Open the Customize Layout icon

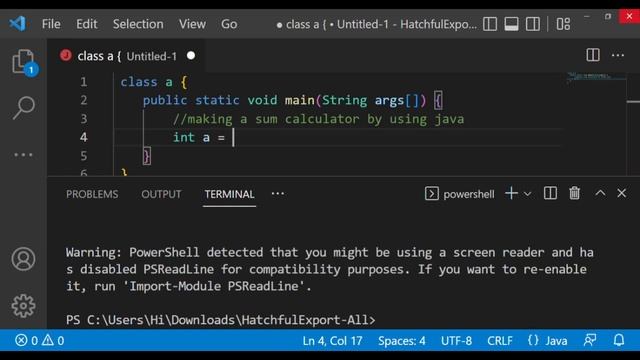tap(563, 24)
